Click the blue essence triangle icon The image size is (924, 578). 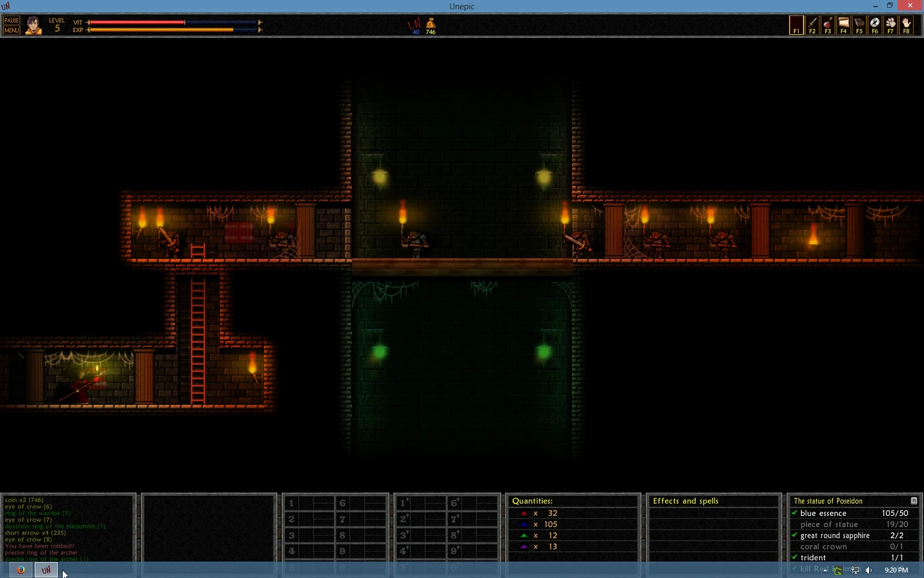click(x=524, y=524)
